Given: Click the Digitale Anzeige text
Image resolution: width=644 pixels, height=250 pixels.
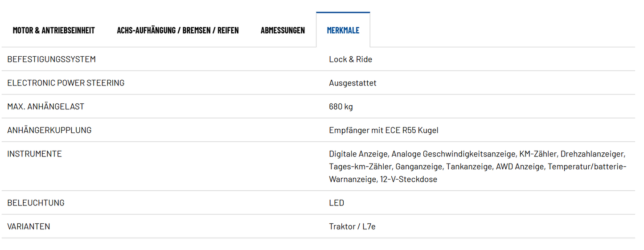Looking at the screenshot, I should pyautogui.click(x=359, y=154).
